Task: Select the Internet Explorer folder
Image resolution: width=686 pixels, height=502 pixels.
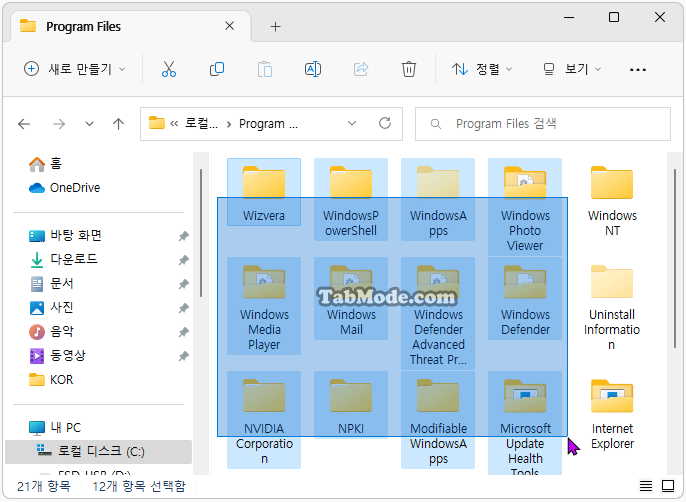Action: coord(612,413)
